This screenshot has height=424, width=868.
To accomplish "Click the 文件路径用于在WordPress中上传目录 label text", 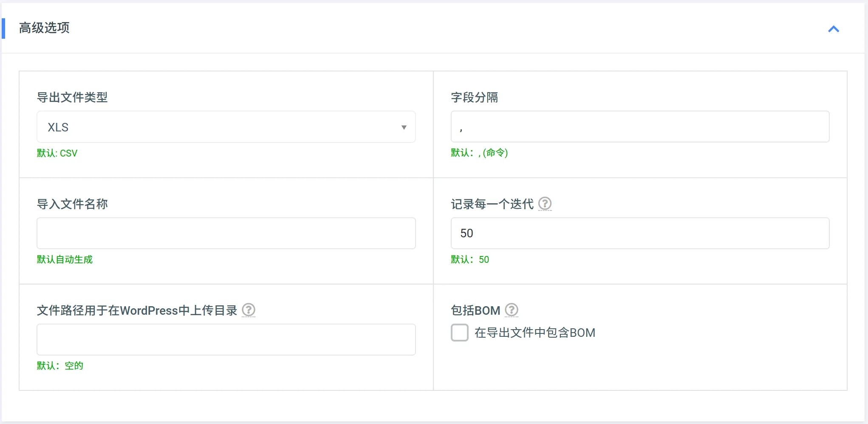I will coord(137,310).
